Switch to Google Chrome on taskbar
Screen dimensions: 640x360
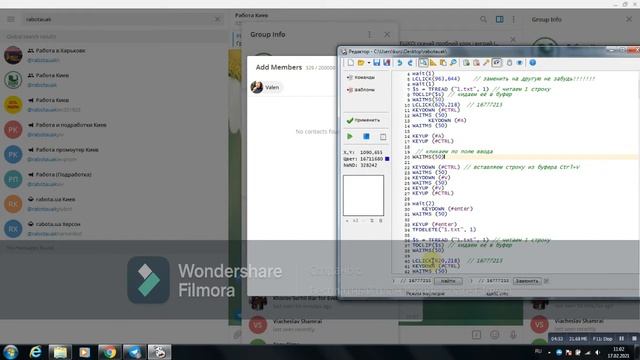(x=109, y=352)
